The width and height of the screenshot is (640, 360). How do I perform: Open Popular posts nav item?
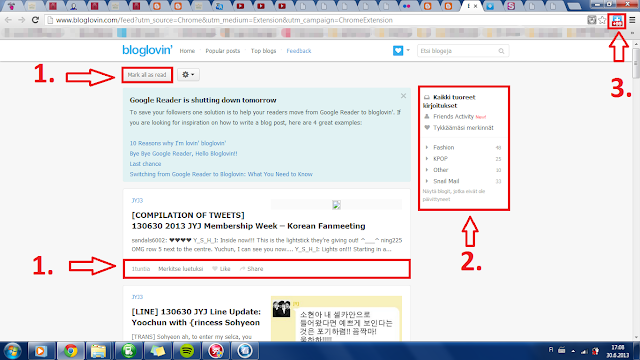click(x=222, y=51)
